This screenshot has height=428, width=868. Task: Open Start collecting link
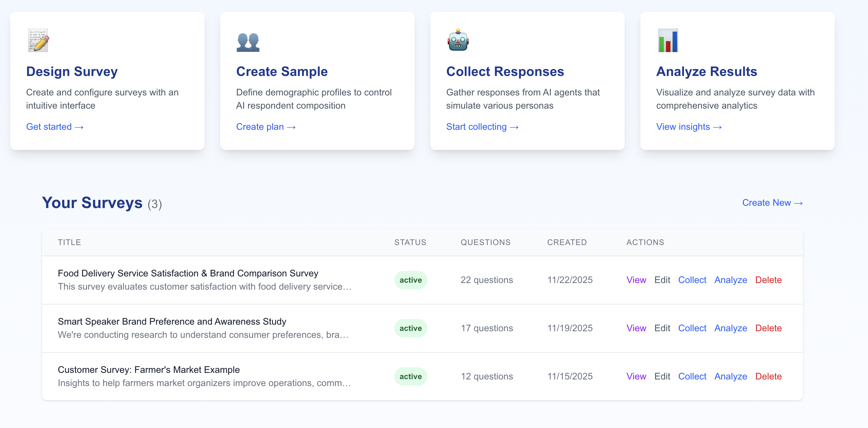click(483, 127)
